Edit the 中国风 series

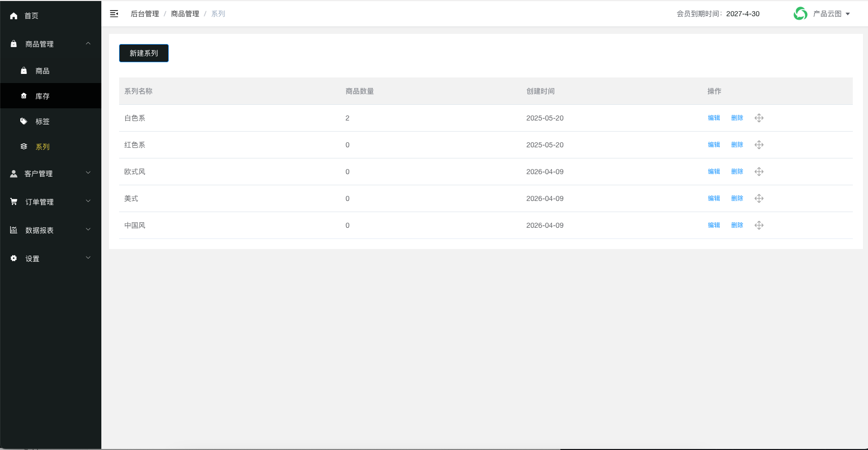[x=714, y=225]
